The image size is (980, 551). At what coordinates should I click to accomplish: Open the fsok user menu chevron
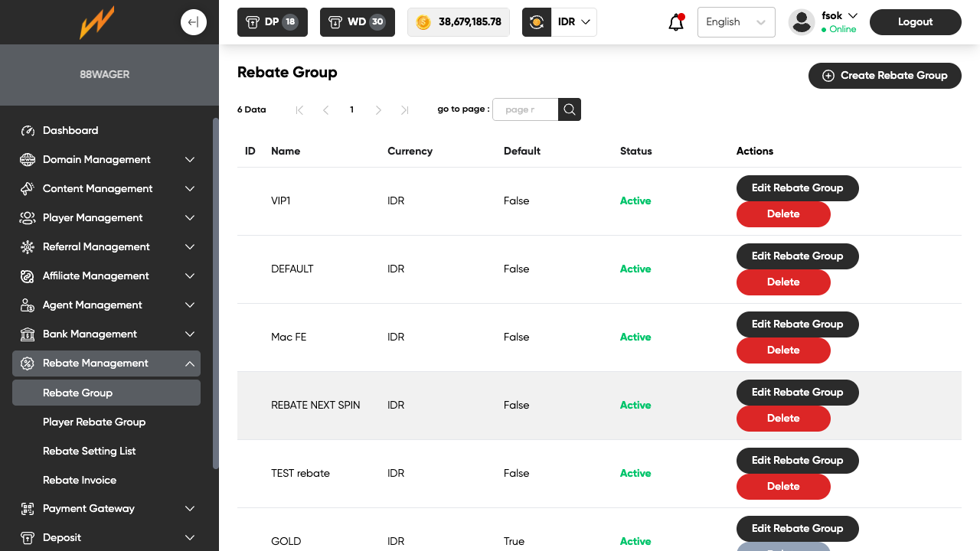point(853,15)
